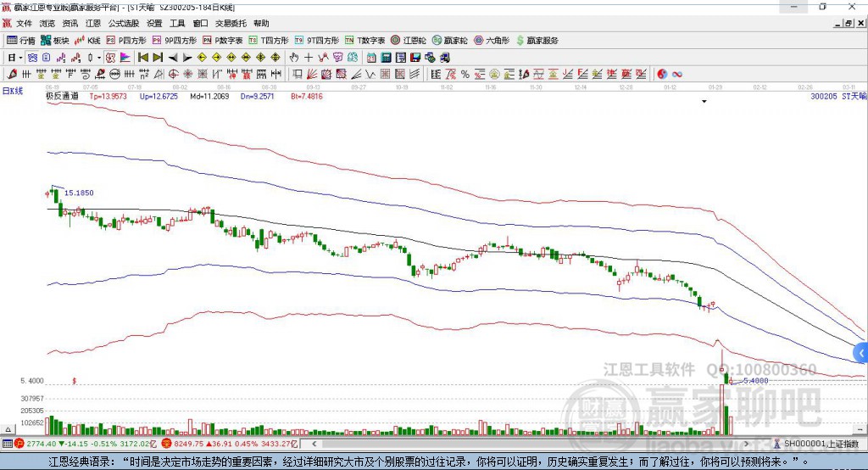Click the blue infinity symbol icon
Image resolution: width=868 pixels, height=470 pixels.
coord(677,75)
